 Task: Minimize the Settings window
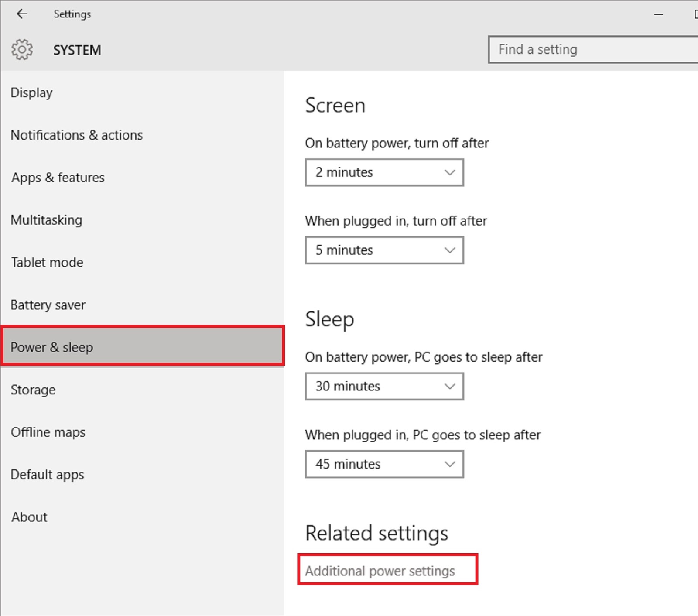coord(658,14)
